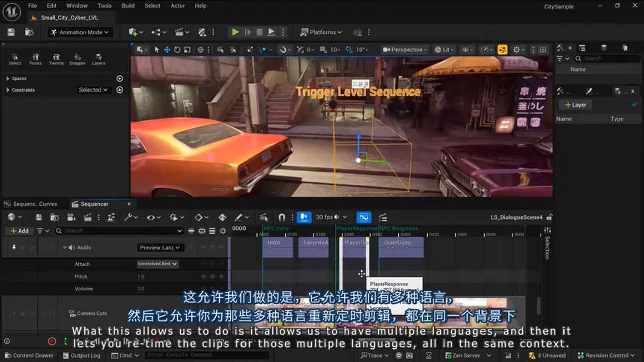Activate the Snapper tool
The image size is (644, 362).
tap(77, 59)
